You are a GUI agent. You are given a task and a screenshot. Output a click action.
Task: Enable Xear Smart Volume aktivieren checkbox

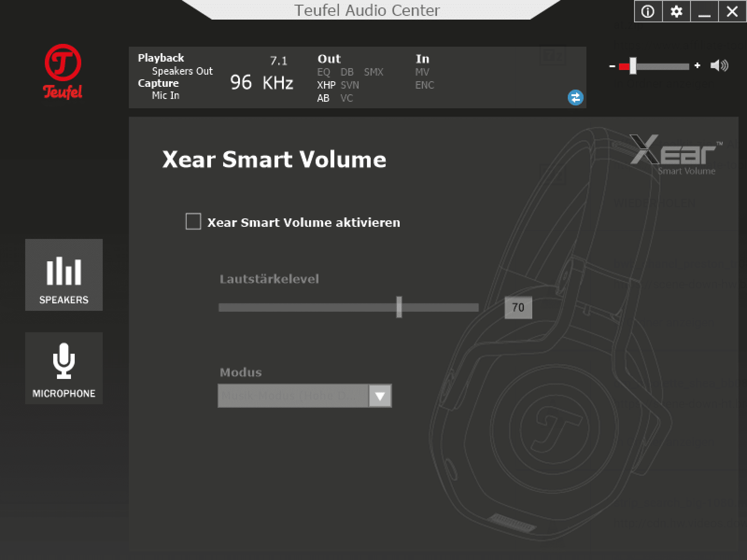[x=193, y=222]
